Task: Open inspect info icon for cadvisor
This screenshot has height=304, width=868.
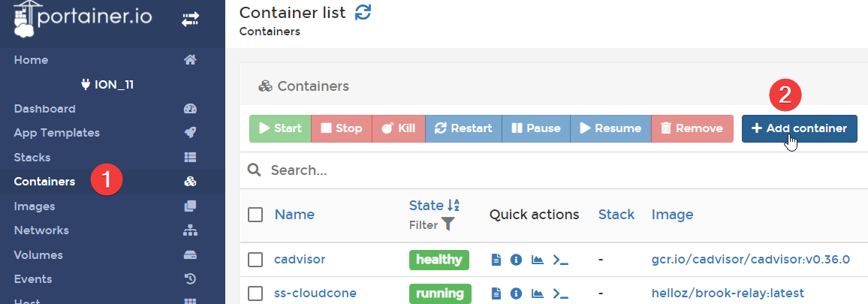Action: tap(516, 260)
